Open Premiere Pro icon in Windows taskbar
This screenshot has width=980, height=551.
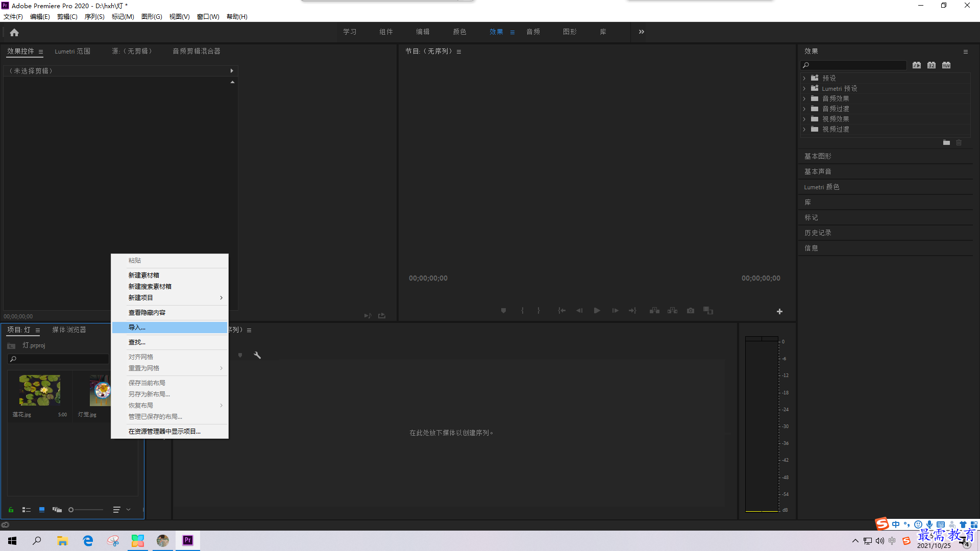tap(188, 540)
